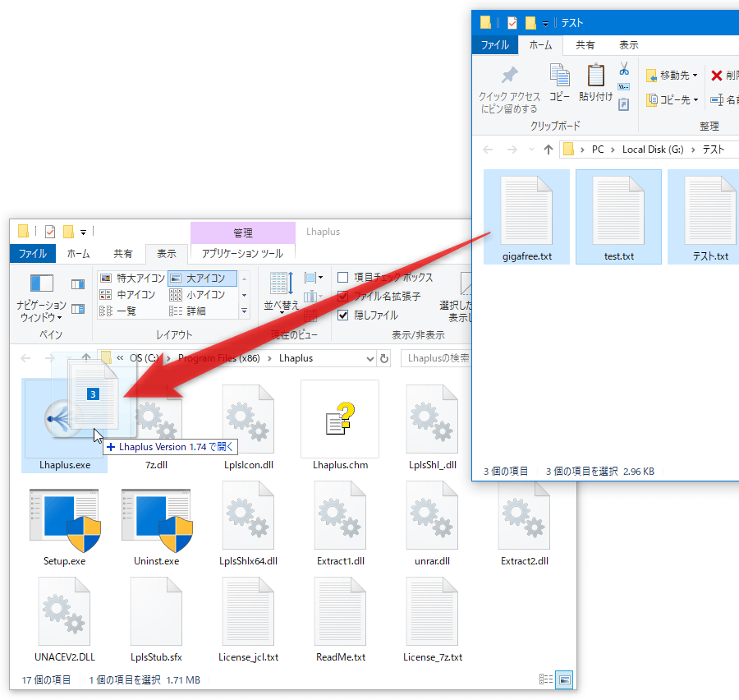This screenshot has height=700, width=739.
Task: Click Program Files (x86) breadcrumb
Action: pyautogui.click(x=219, y=358)
